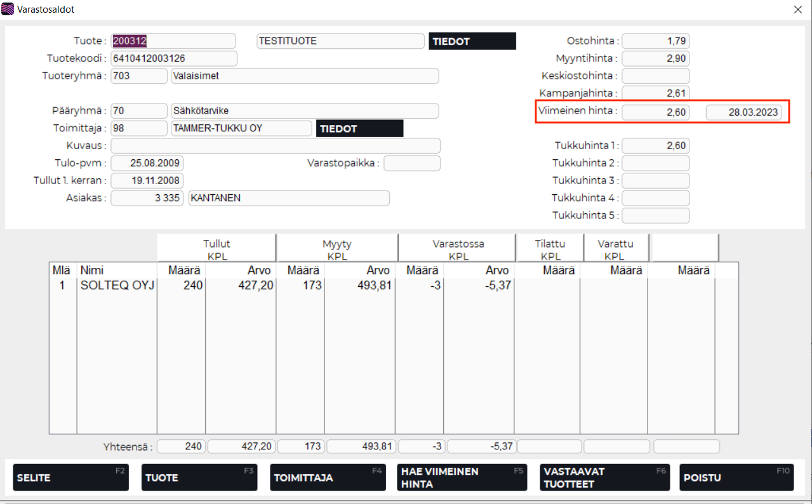Viewport: 812px width, 504px height.
Task: Open VASTAAVAT TUOTTEET button
Action: (604, 477)
